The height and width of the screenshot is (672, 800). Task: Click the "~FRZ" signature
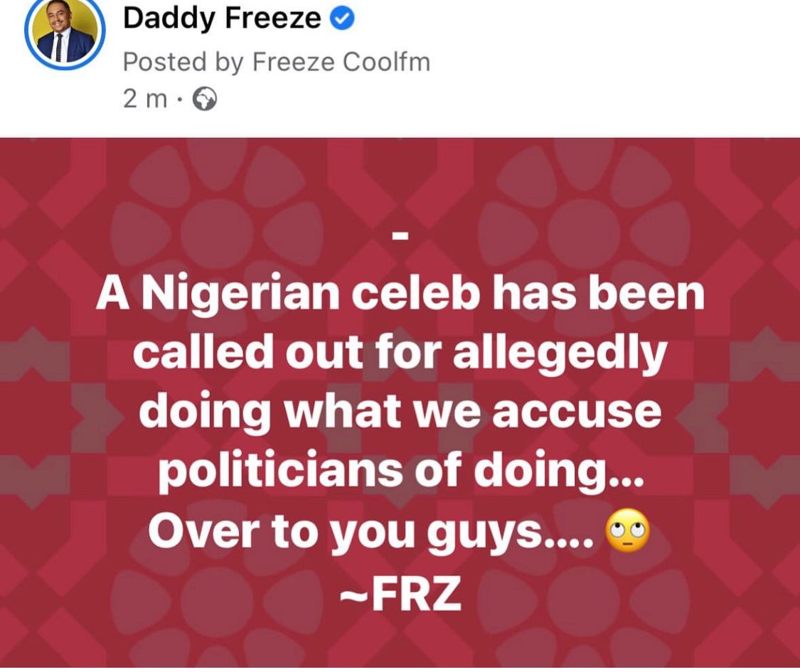(400, 593)
